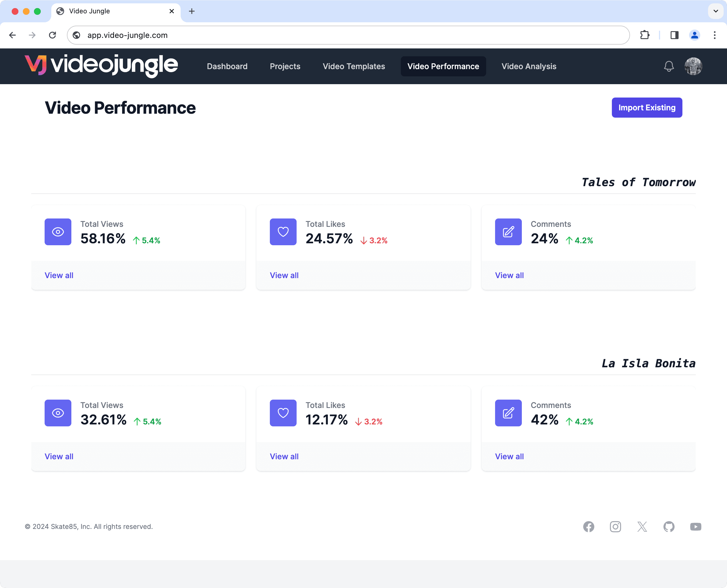Expand the tab search dropdown chevron

click(x=716, y=11)
